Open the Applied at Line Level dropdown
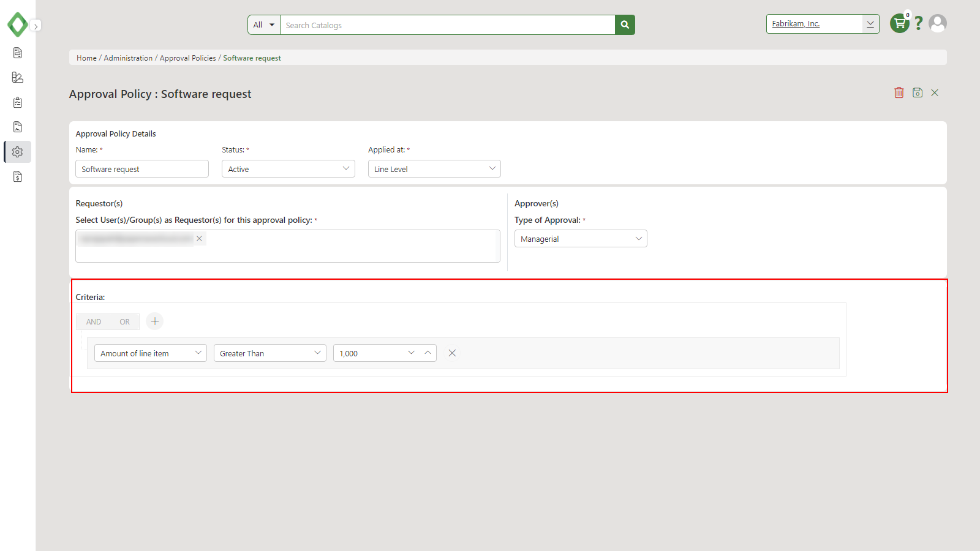This screenshot has width=980, height=551. pos(434,169)
